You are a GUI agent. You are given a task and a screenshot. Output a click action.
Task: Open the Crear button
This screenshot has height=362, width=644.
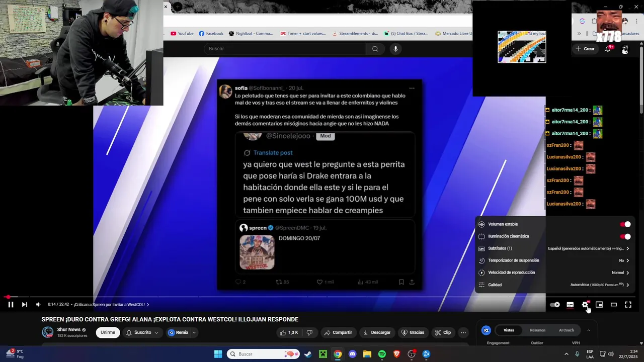(x=585, y=49)
